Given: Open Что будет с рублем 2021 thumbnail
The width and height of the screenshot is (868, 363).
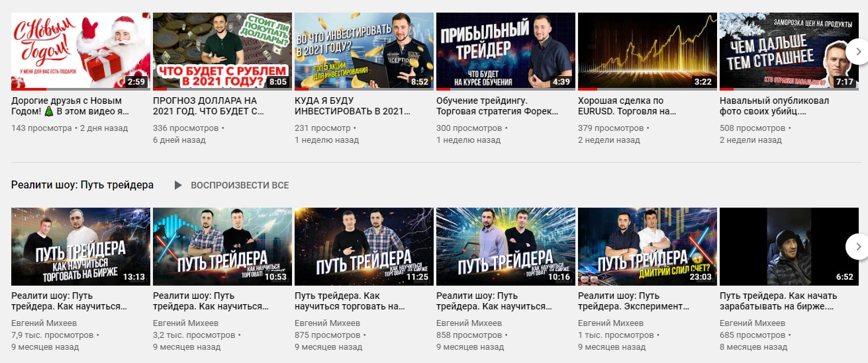Looking at the screenshot, I should [x=222, y=51].
